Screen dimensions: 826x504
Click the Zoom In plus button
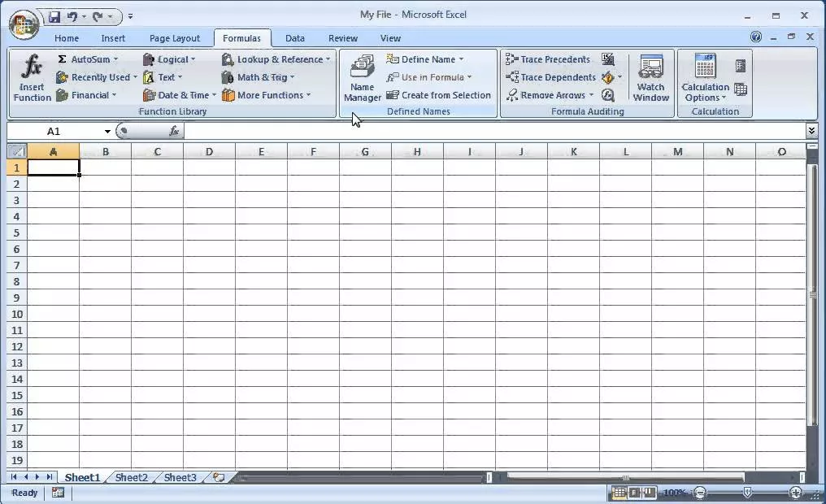[795, 493]
